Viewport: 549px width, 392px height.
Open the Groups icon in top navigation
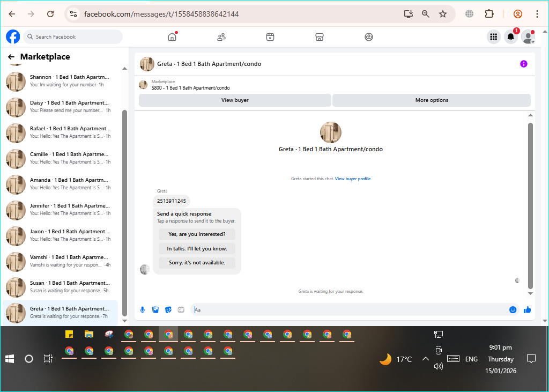pyautogui.click(x=369, y=37)
